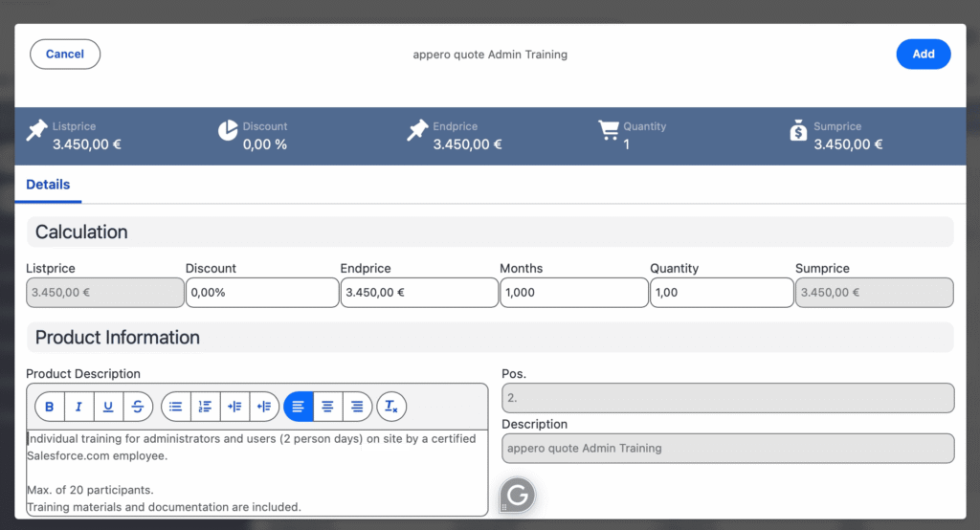The image size is (980, 530).
Task: Add the product to the quote
Action: 924,55
